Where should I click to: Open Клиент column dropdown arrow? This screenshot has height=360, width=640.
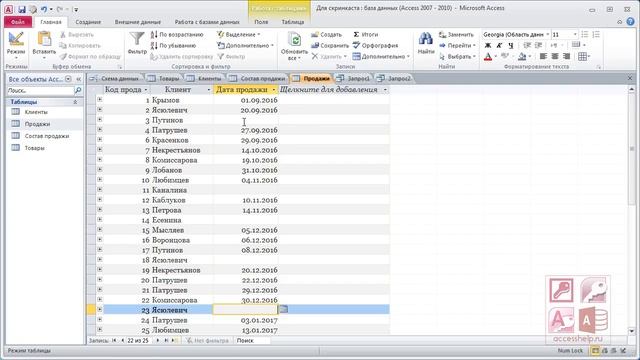(209, 90)
